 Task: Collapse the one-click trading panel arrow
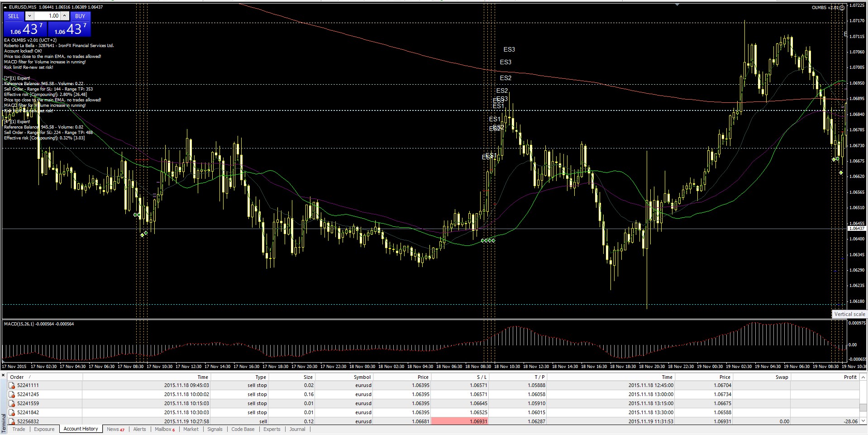click(5, 7)
